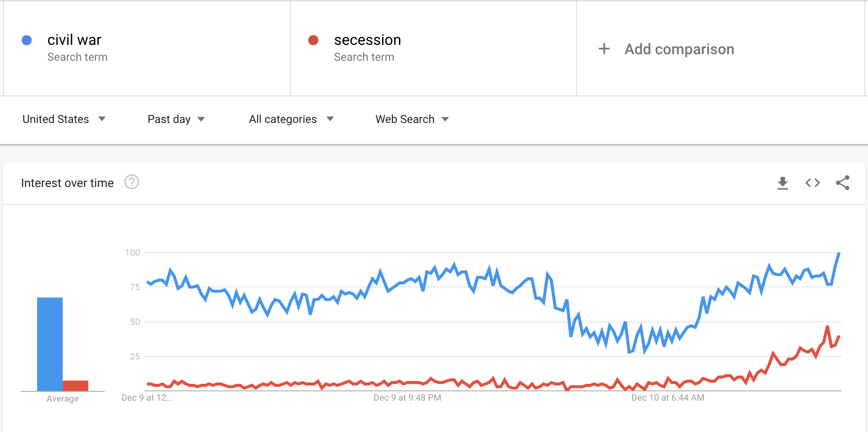Screen dimensions: 868x432
Task: Open the Interest over time help tooltip
Action: pos(132,182)
